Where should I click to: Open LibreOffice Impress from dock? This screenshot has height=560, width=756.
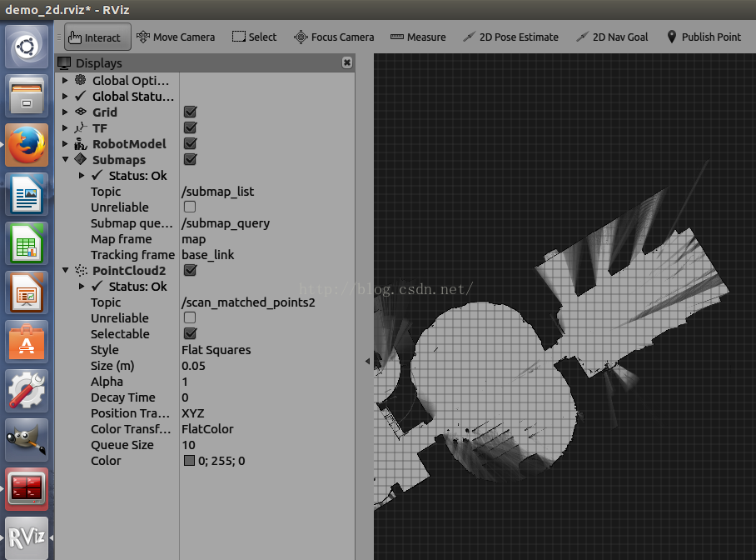(27, 293)
